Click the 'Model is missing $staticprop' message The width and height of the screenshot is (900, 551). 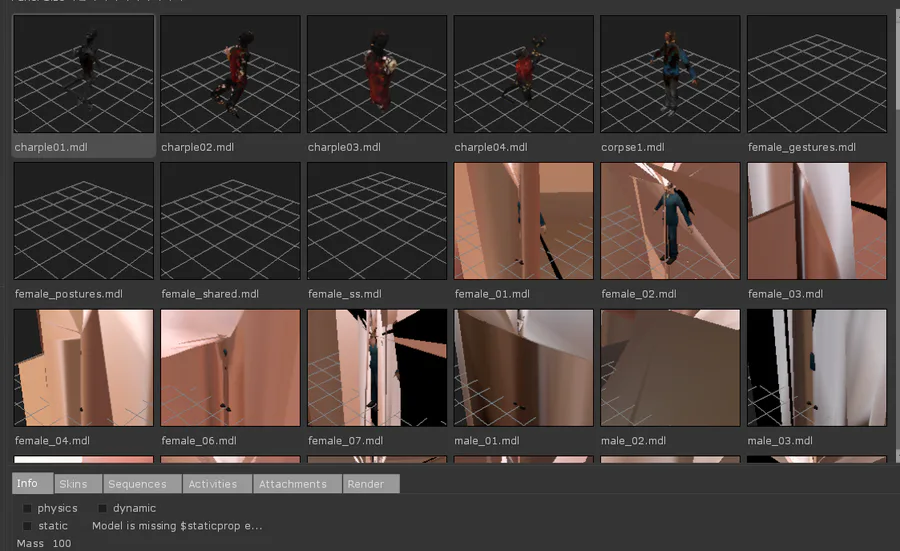(177, 526)
